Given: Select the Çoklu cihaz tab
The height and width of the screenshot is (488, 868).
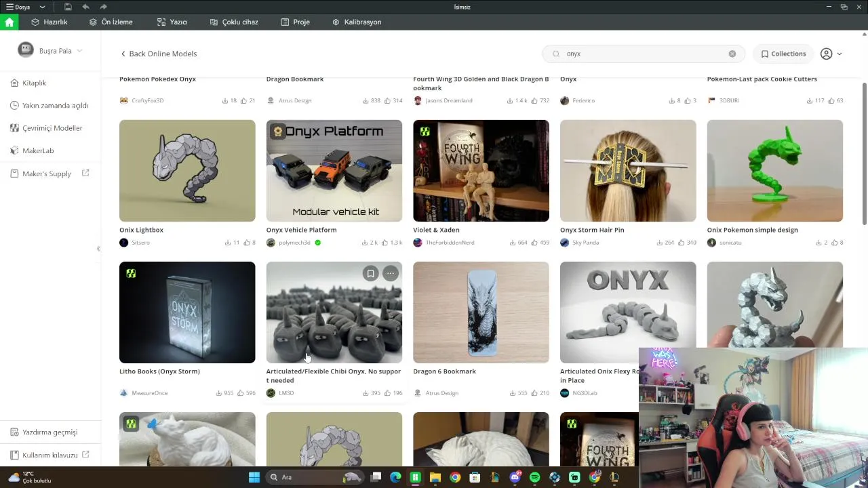Looking at the screenshot, I should coord(234,22).
